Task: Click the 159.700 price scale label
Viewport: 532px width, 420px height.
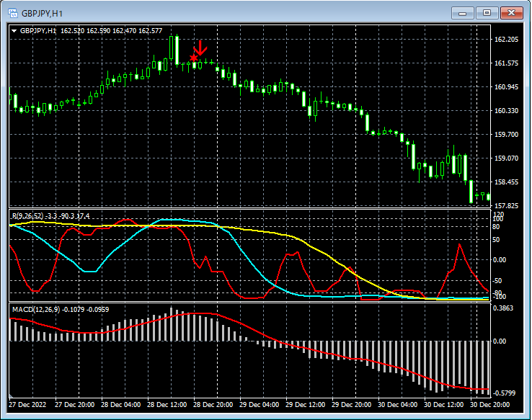Action: (507, 135)
